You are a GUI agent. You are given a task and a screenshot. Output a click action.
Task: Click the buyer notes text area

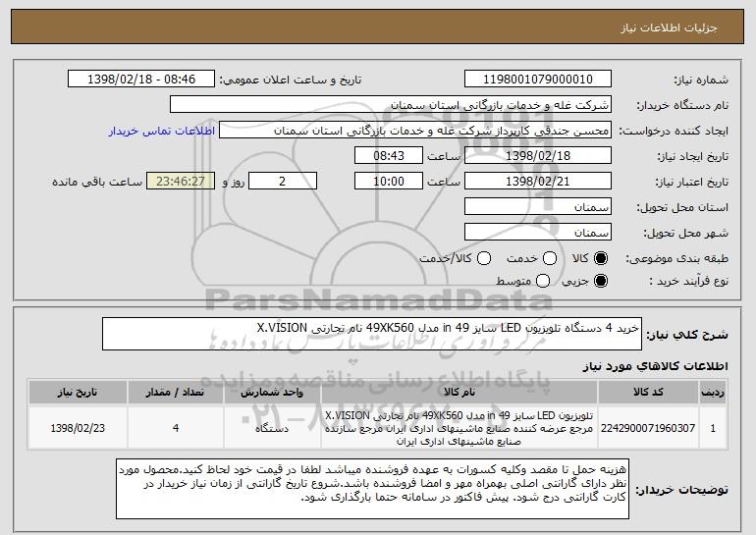click(x=372, y=489)
